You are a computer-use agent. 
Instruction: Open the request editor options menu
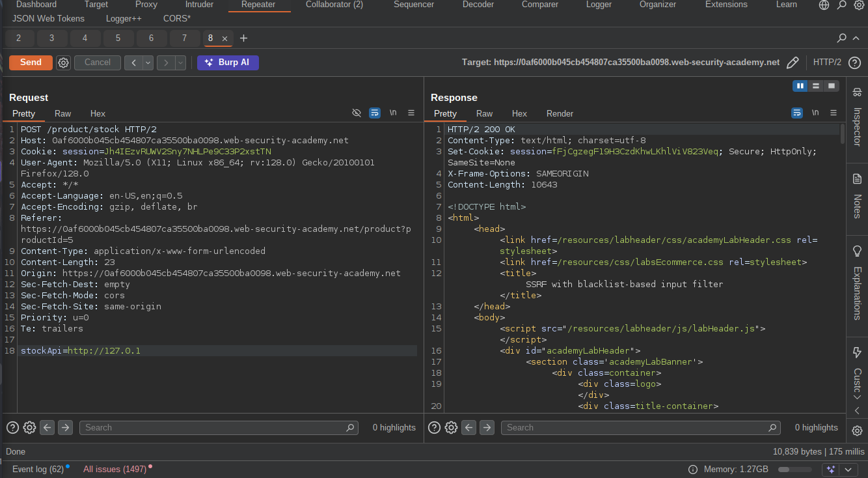[x=411, y=113]
